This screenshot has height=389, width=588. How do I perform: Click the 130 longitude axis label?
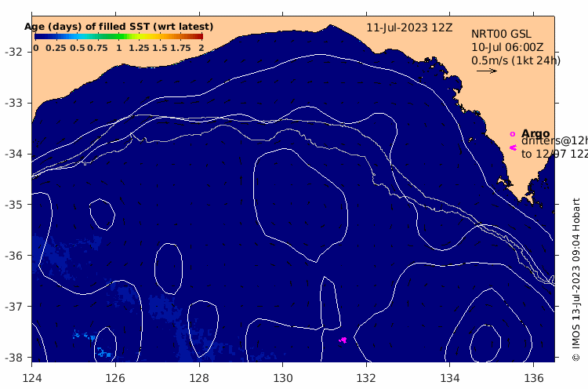tap(282, 378)
